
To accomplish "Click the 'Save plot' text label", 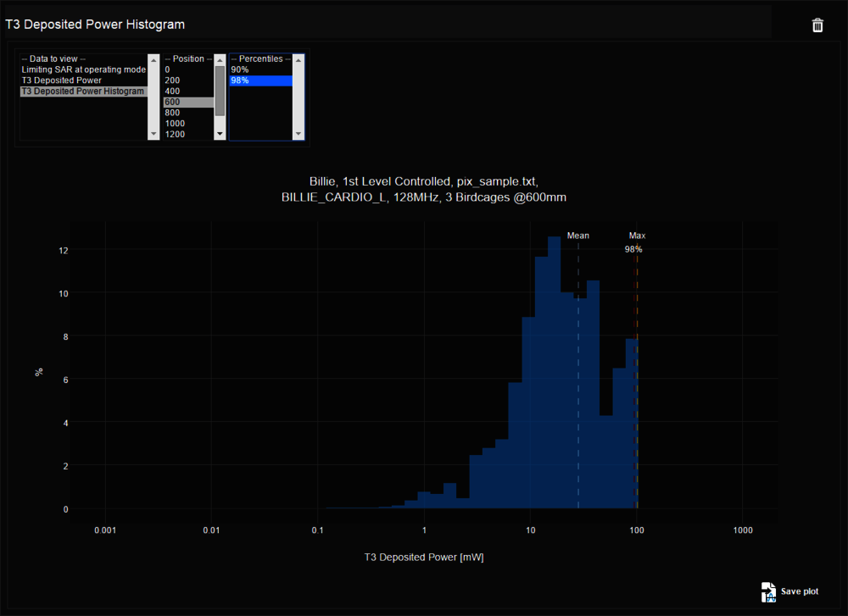I will point(800,591).
